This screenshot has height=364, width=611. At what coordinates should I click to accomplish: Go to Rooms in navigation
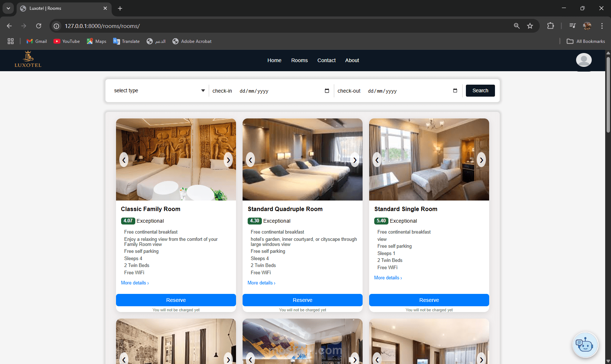pos(299,60)
